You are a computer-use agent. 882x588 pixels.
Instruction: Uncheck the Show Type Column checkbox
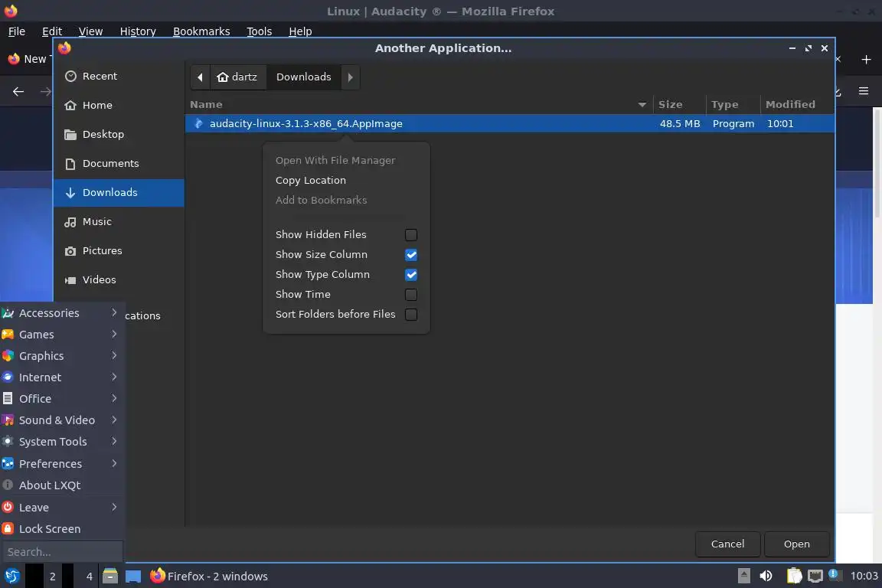pos(411,275)
